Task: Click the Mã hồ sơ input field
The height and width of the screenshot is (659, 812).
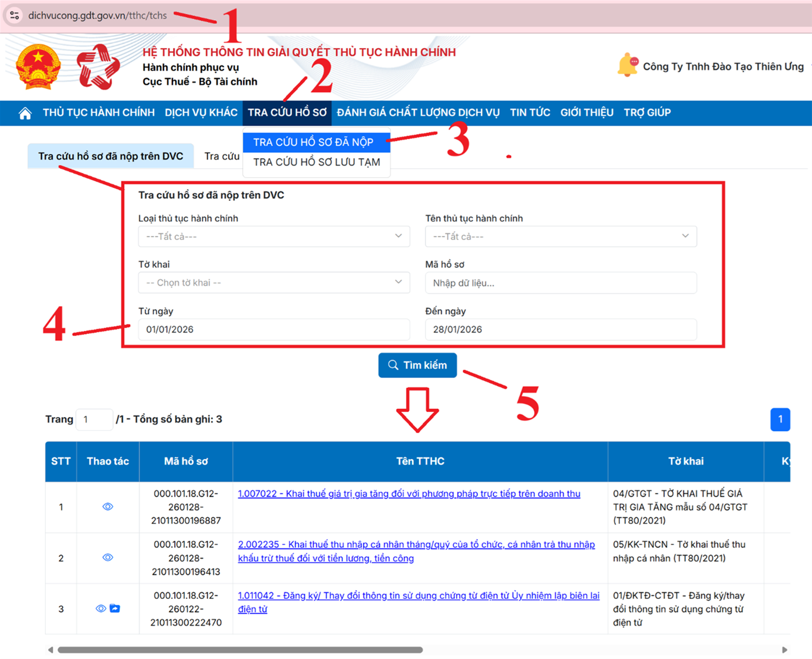Action: coord(561,283)
